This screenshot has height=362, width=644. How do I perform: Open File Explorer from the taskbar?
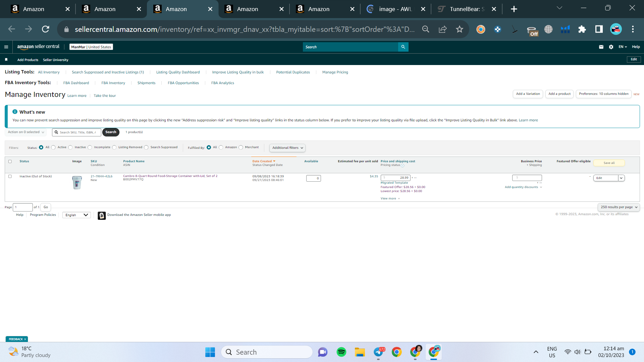pos(360,352)
